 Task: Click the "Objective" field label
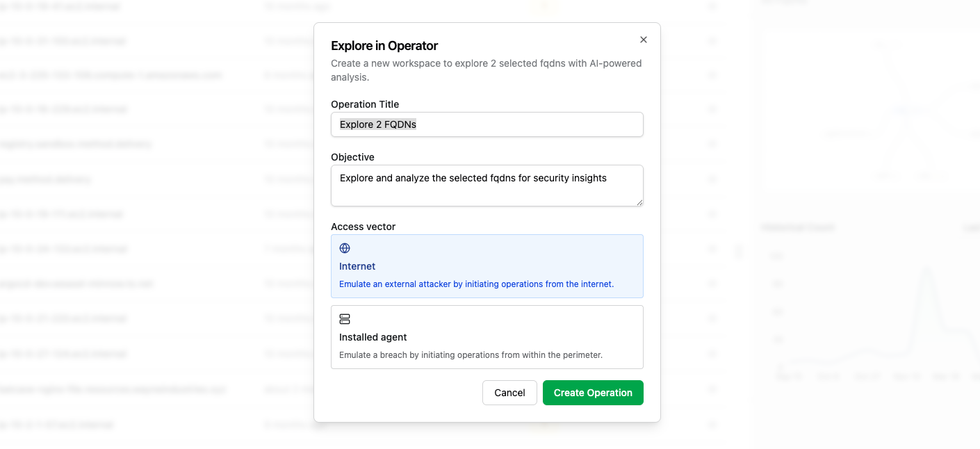pos(352,157)
